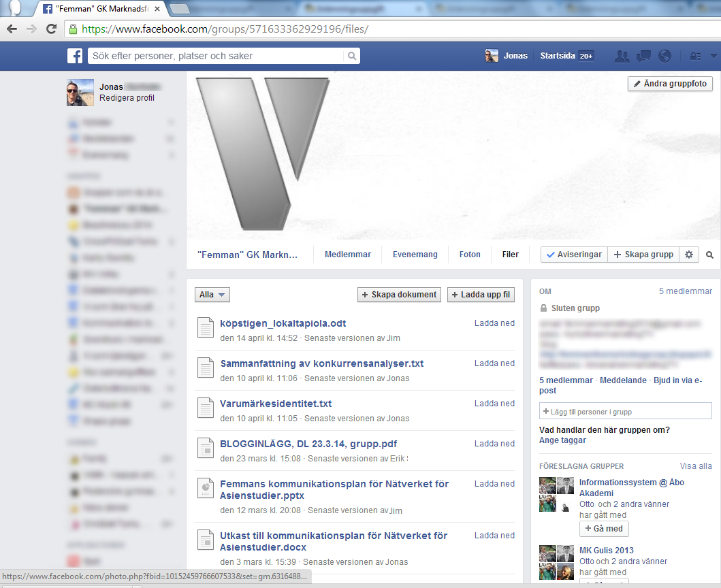Open the group settings gear
This screenshot has width=721, height=588.
(689, 255)
